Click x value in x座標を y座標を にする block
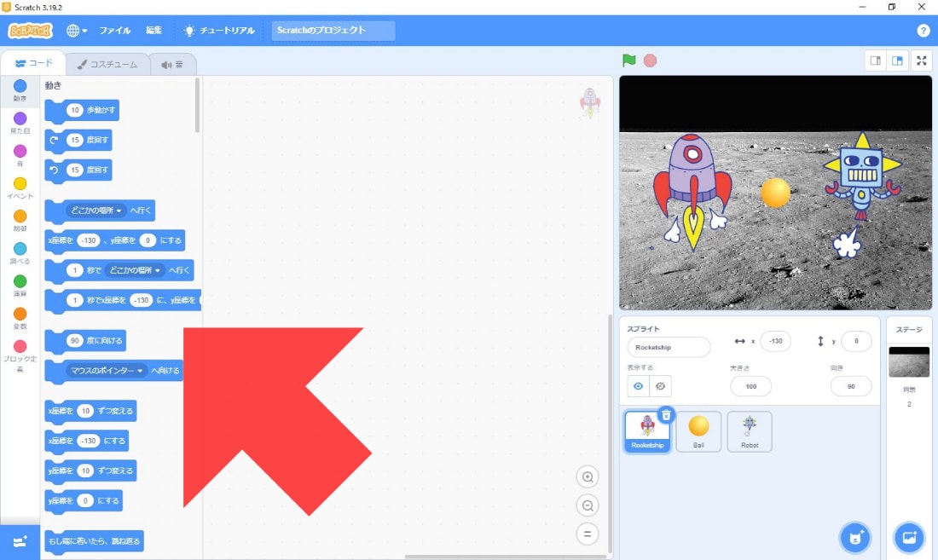Screen dimensions: 938x560 pyautogui.click(x=88, y=240)
